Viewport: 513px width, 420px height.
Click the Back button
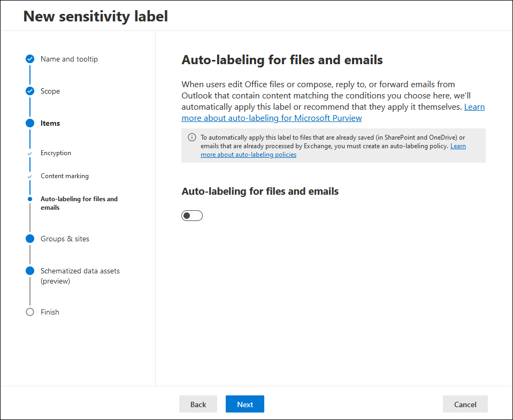pos(198,404)
